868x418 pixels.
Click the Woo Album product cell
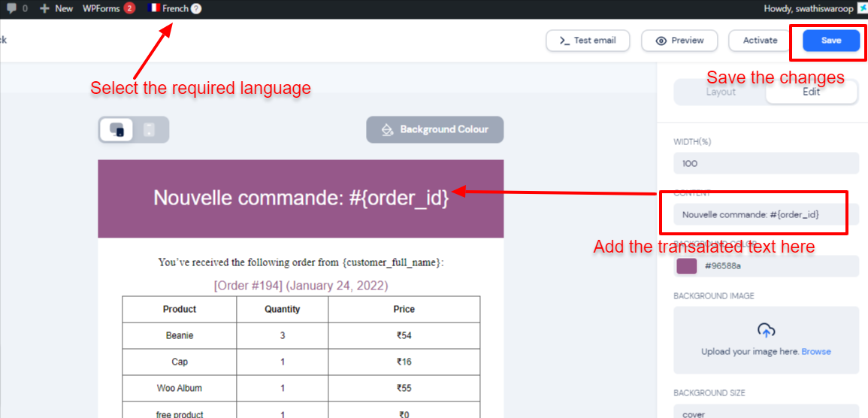tap(180, 388)
